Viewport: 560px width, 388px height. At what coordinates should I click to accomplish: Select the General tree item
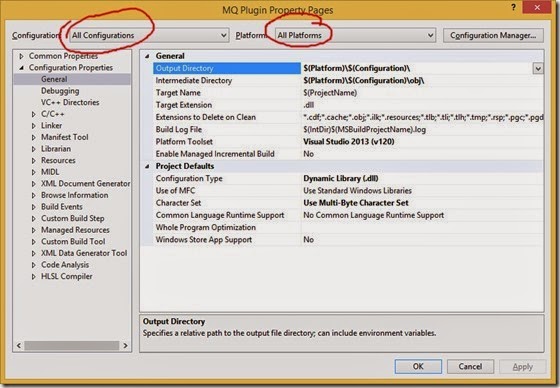pyautogui.click(x=54, y=79)
